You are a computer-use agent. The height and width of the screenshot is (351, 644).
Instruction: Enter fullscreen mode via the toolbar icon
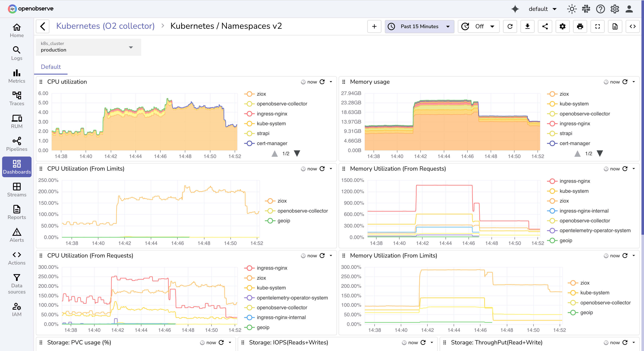pos(598,26)
